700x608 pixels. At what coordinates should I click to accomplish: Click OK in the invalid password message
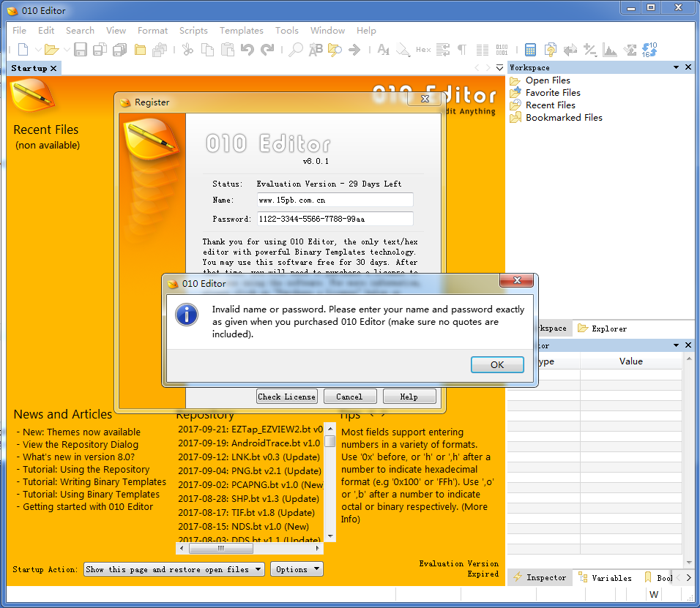click(497, 364)
